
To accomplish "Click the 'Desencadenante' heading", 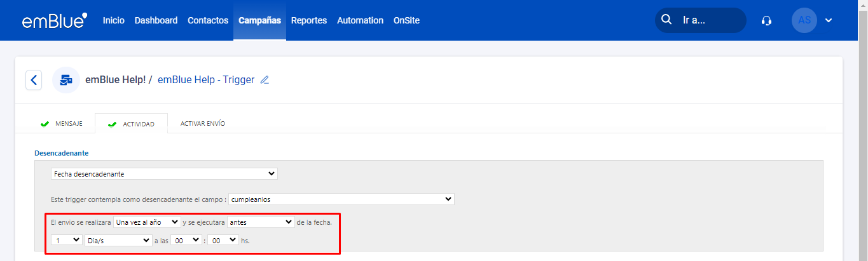I will click(61, 154).
